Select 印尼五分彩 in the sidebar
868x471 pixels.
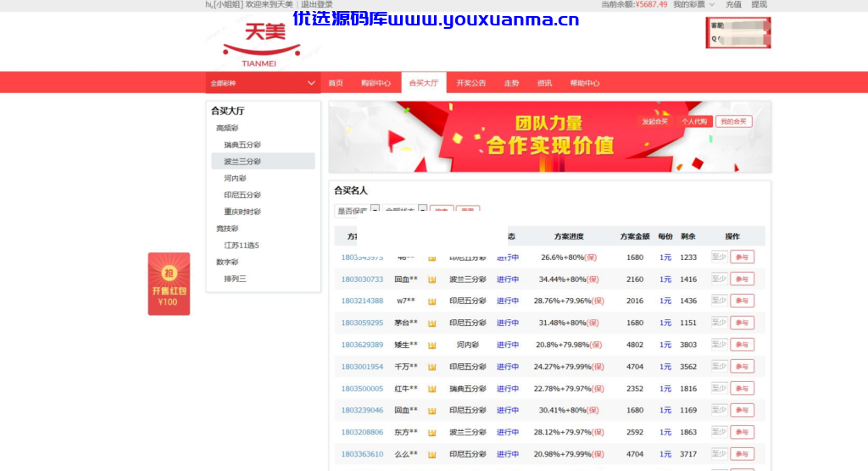point(242,195)
